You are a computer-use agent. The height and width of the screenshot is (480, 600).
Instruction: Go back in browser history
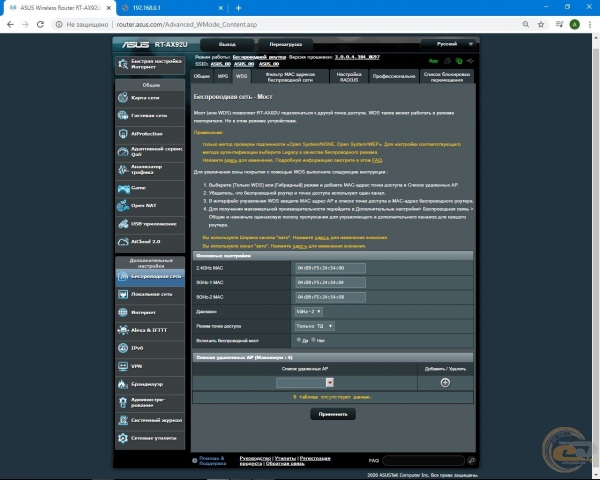(x=10, y=24)
